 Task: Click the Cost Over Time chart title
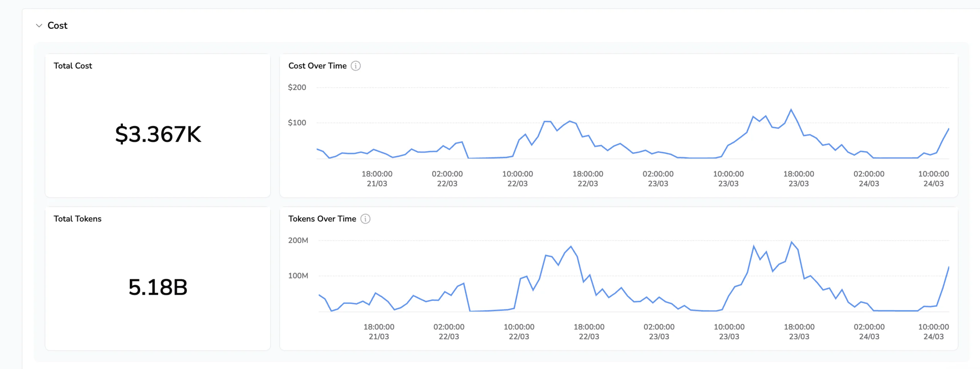point(317,66)
